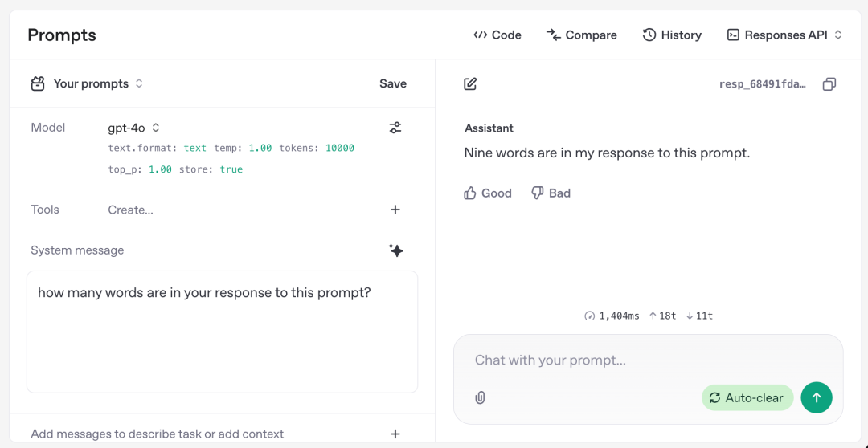
Task: Click the sparkle generate system message icon
Action: coord(395,250)
